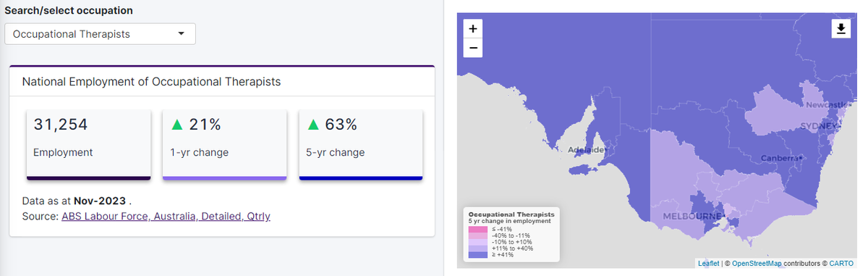Click green up arrow beside 21%

coord(176,125)
